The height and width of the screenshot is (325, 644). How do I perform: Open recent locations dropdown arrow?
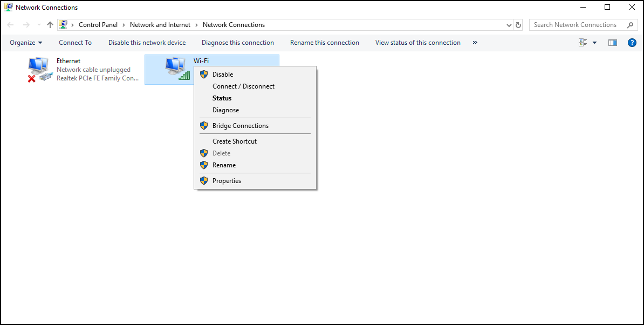pyautogui.click(x=39, y=25)
